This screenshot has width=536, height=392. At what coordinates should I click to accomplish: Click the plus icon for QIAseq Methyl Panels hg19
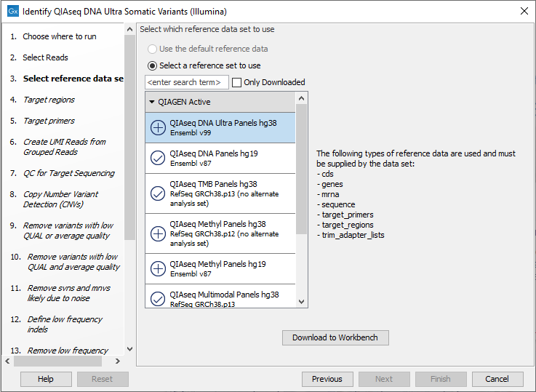[158, 268]
